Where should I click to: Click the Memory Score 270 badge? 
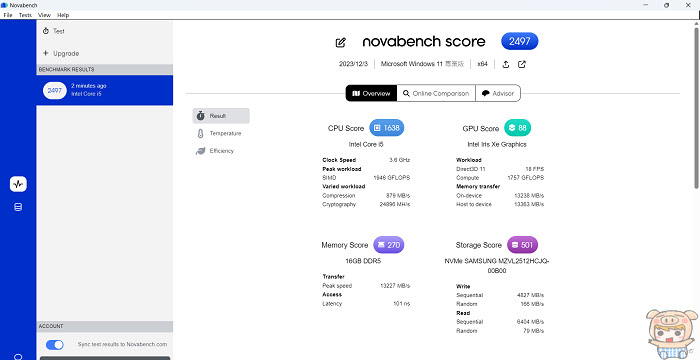pyautogui.click(x=388, y=245)
